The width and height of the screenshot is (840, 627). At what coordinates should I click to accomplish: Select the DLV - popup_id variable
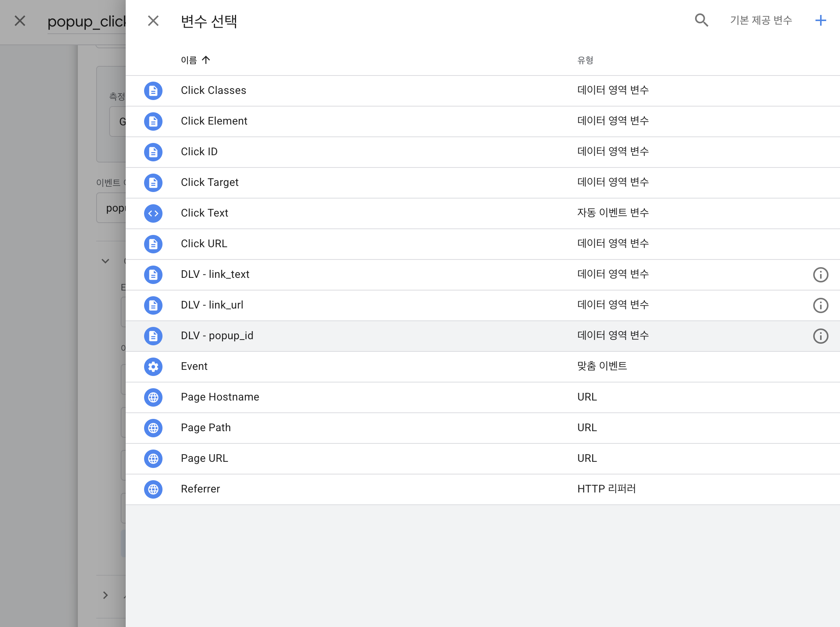tap(217, 336)
